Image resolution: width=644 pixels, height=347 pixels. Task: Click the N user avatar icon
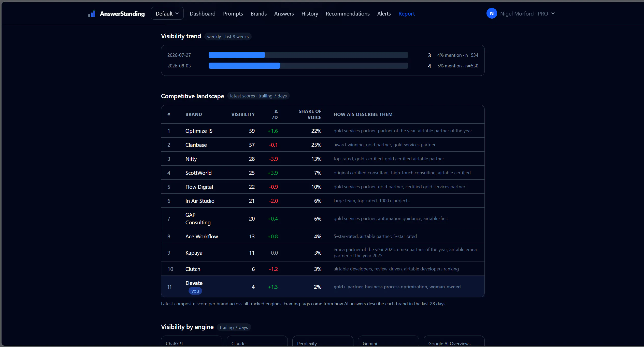click(x=492, y=13)
